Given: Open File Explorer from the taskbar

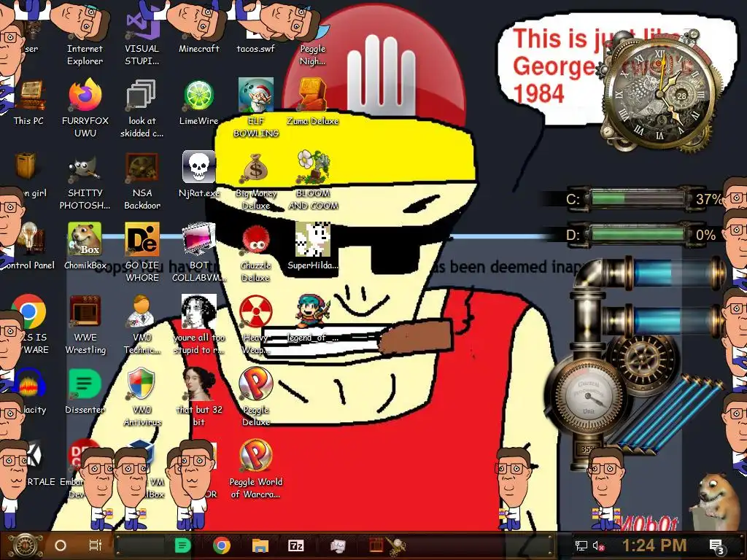Looking at the screenshot, I should point(260,545).
